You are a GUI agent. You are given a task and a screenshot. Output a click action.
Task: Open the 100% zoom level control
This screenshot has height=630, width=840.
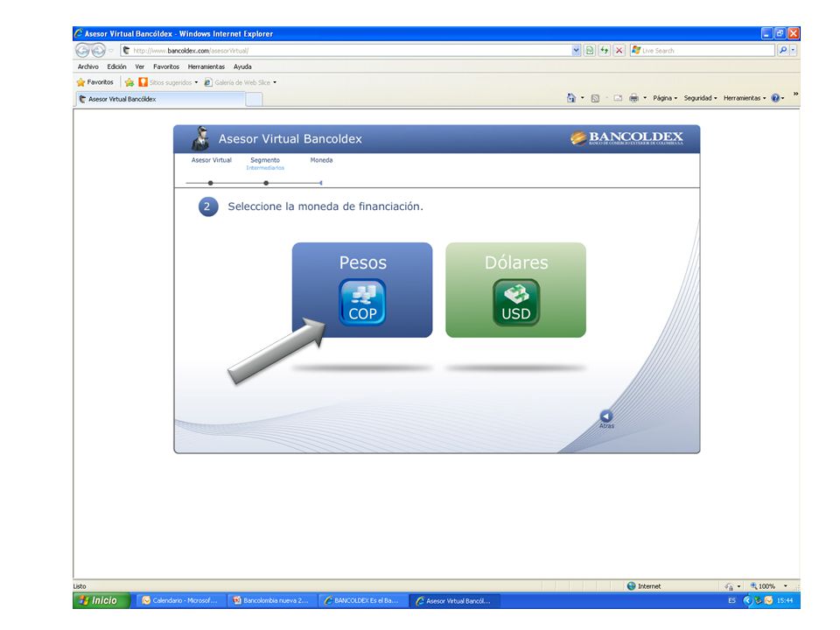coord(768,586)
